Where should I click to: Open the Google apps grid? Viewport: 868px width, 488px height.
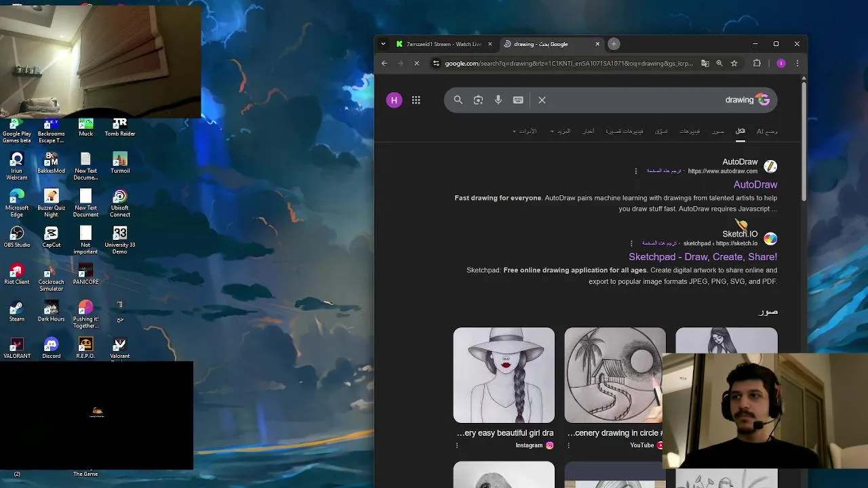416,100
